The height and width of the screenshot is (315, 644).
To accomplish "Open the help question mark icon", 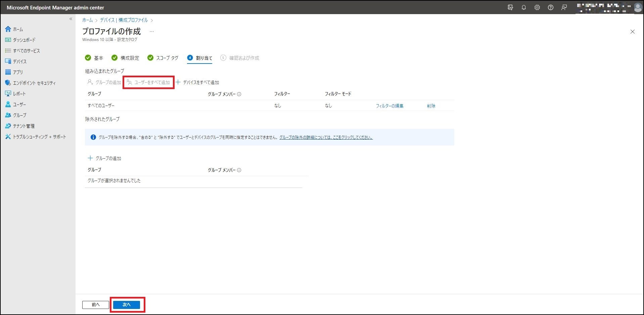I will 551,7.
